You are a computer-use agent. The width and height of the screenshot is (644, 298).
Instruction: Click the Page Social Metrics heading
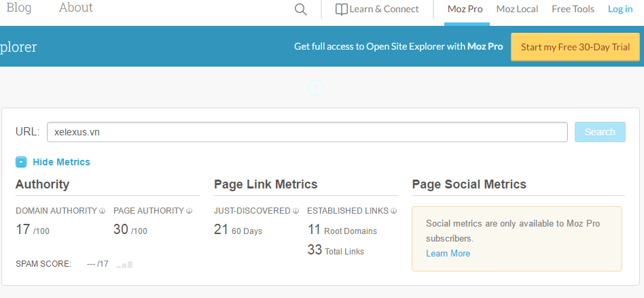469,184
